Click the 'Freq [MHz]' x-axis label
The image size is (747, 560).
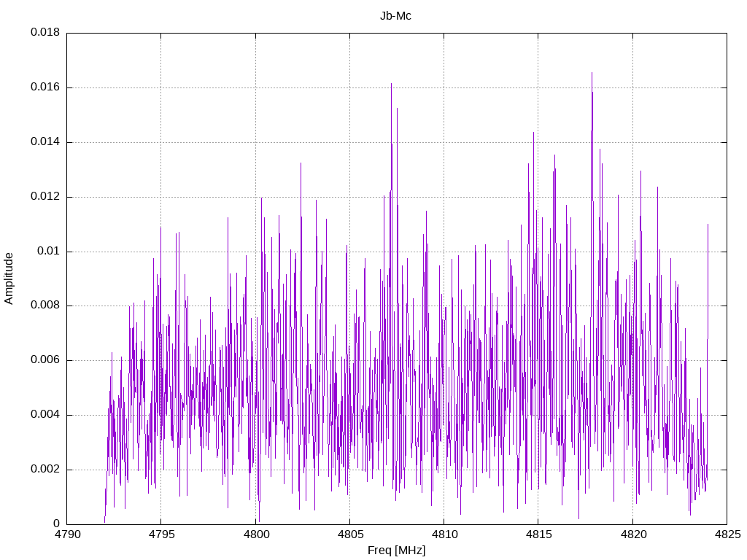click(396, 551)
